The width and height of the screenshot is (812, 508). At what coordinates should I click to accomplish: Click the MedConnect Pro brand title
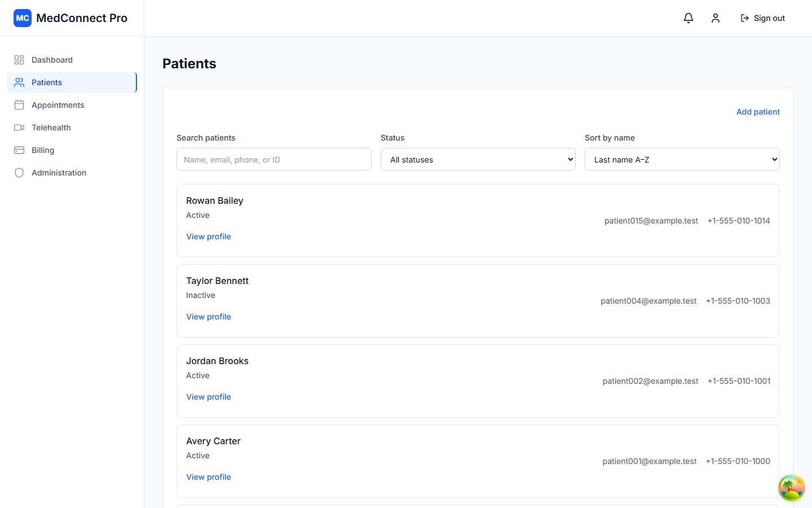(x=82, y=18)
